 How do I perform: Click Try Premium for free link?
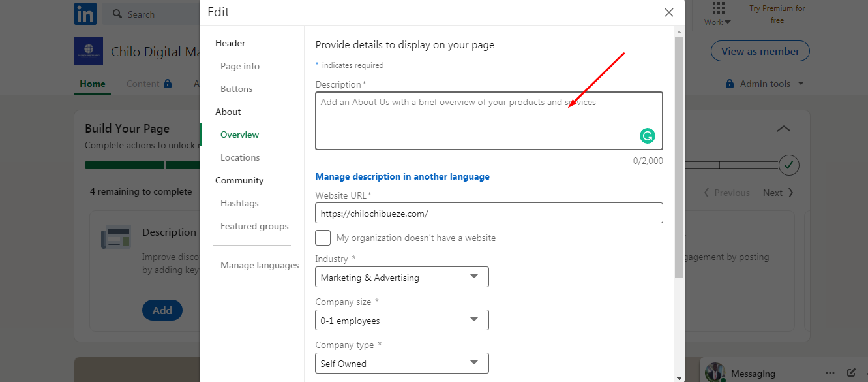click(777, 14)
